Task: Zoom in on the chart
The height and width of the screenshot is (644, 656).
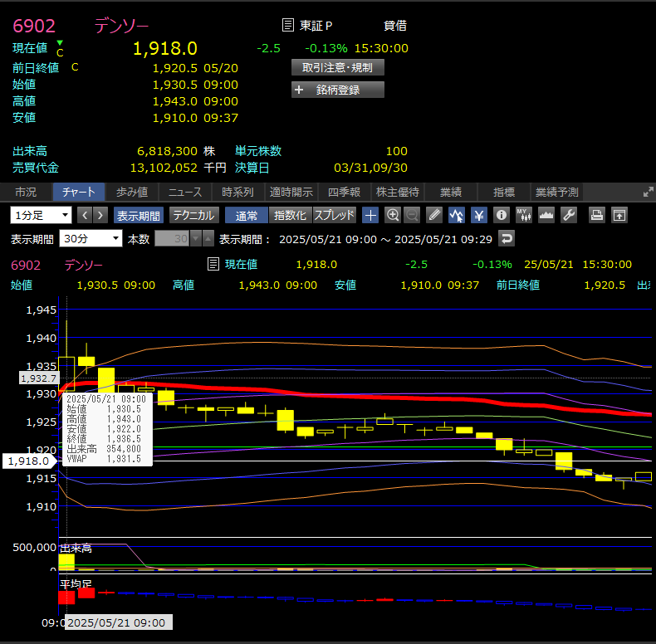Action: (393, 216)
